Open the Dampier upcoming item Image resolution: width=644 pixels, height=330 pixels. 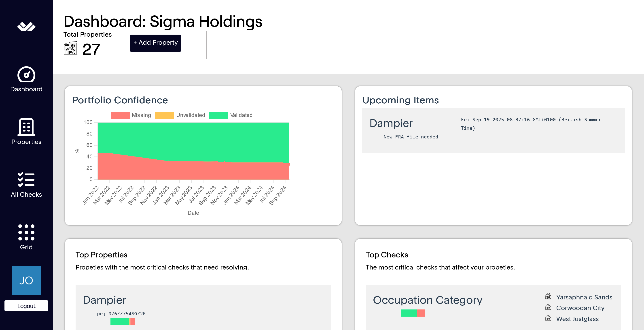tap(391, 123)
